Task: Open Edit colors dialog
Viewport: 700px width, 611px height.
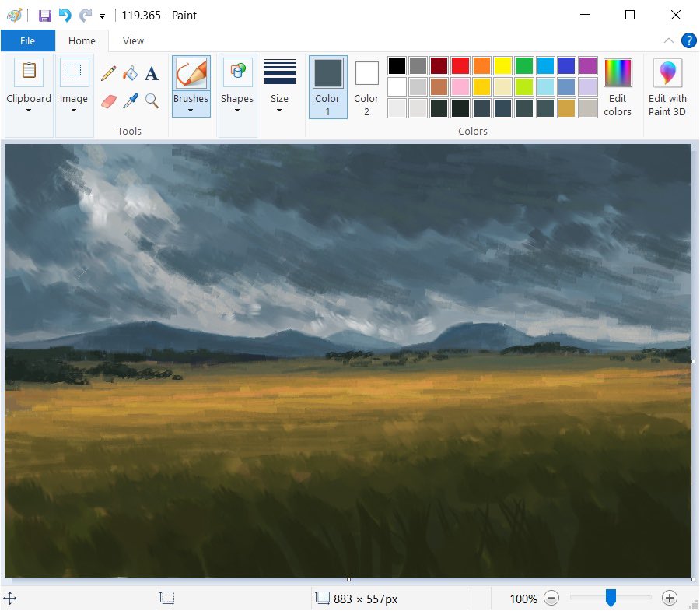Action: 618,87
